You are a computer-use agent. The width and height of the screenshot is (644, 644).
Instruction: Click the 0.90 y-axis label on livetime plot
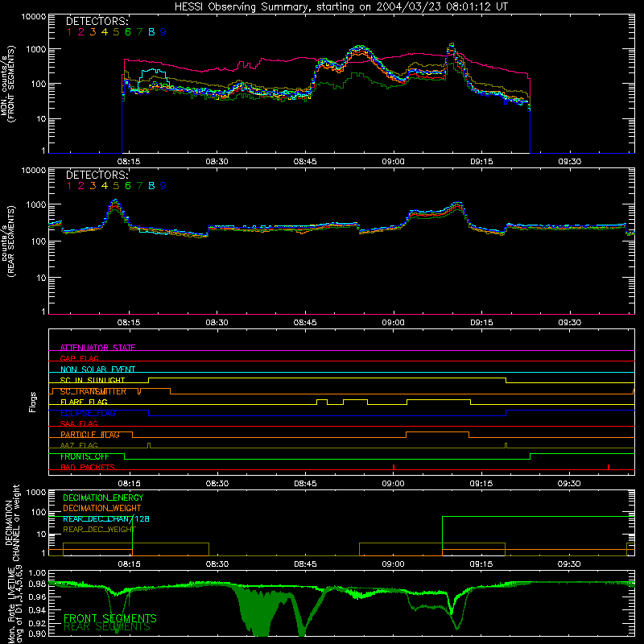37,634
